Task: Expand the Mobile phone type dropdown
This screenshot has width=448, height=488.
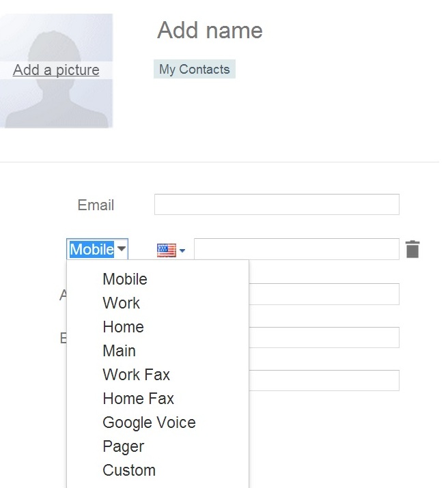Action: point(98,249)
